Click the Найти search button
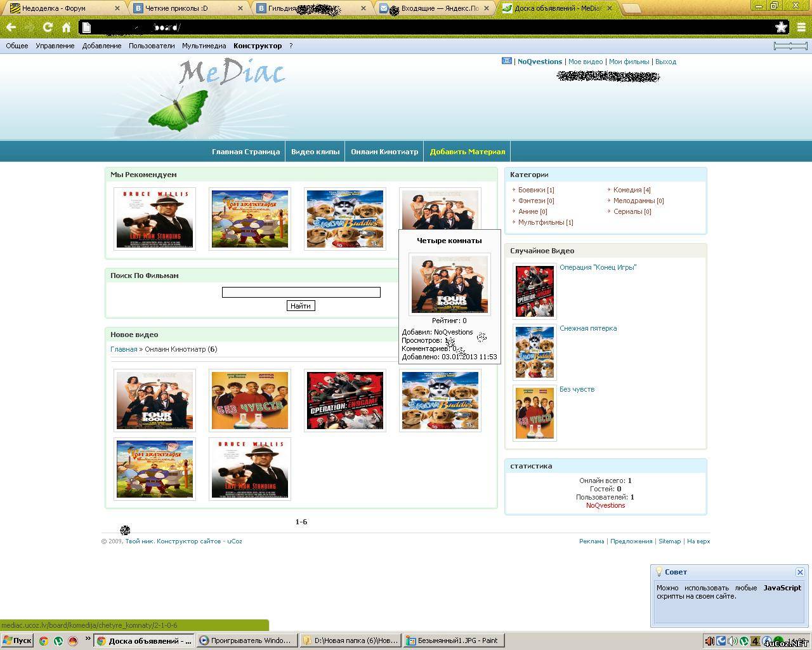 pos(301,306)
